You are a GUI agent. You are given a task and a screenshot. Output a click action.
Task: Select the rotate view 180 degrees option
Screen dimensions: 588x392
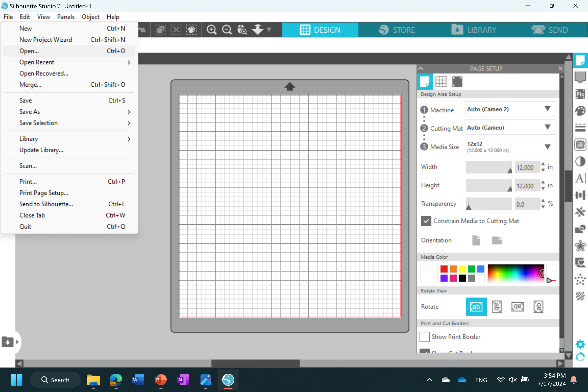tap(518, 307)
